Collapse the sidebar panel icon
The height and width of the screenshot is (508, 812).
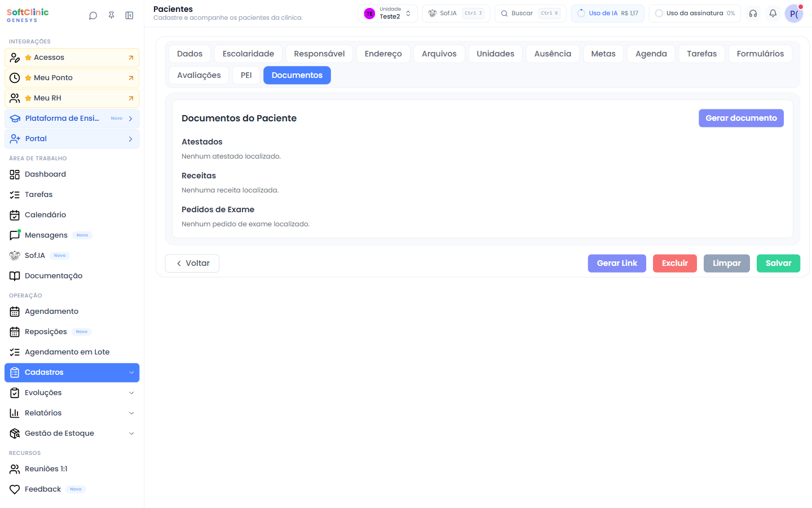click(x=130, y=16)
